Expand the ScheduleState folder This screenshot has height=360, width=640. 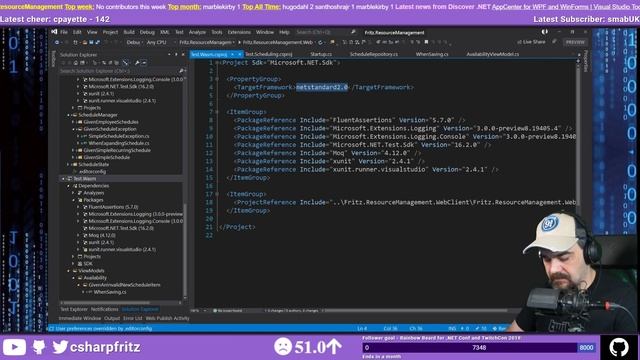coord(69,164)
